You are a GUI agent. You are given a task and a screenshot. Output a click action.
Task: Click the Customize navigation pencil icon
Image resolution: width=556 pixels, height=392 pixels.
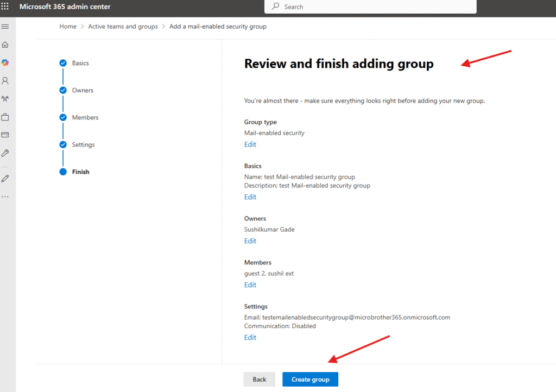[x=5, y=178]
